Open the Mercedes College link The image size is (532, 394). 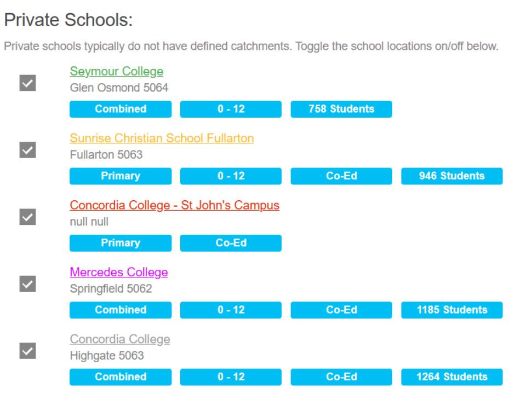pos(118,273)
